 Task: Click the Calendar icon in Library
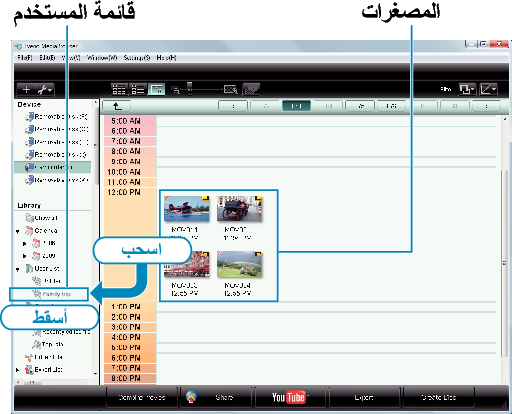point(29,230)
